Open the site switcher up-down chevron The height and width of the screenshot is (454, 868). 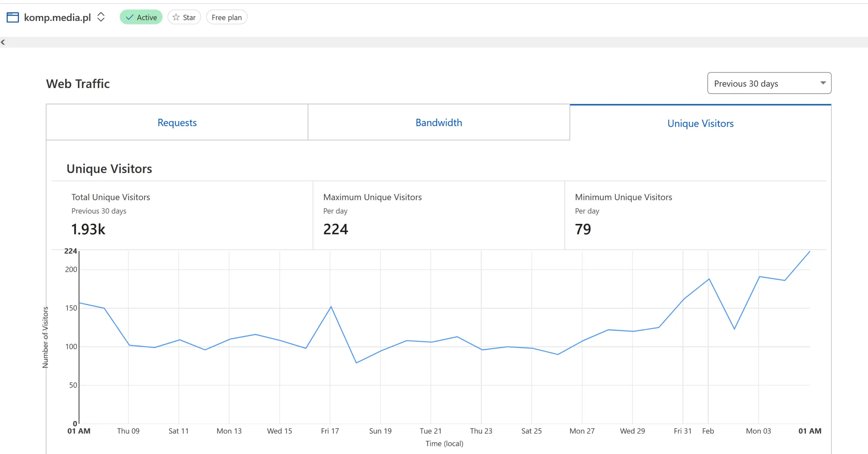101,17
